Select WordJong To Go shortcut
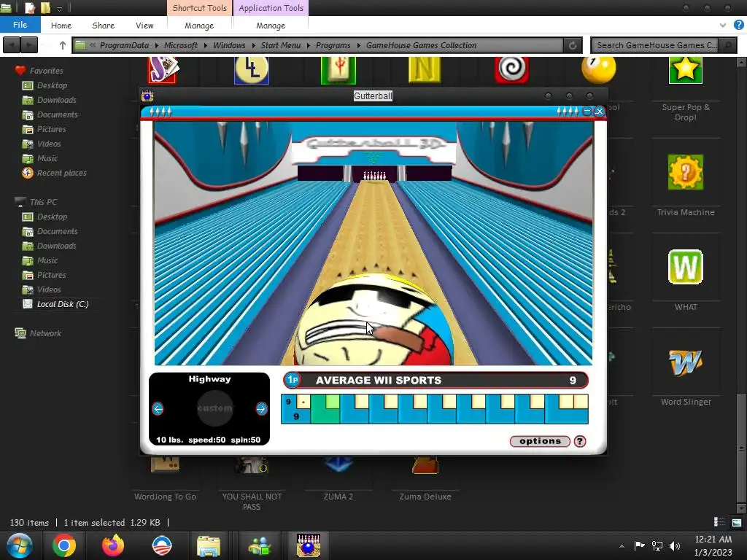This screenshot has height=560, width=747. click(x=165, y=481)
